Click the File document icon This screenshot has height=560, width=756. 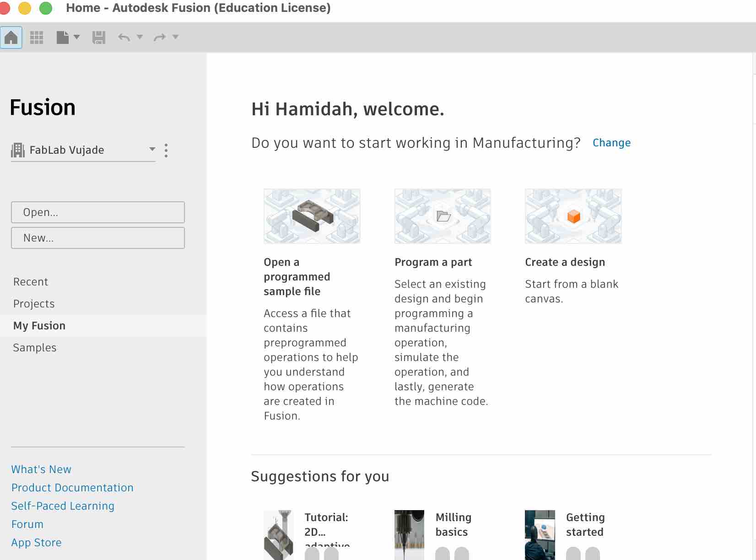point(63,37)
